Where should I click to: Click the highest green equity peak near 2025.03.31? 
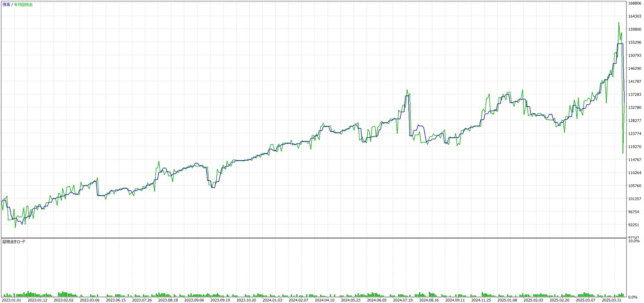click(619, 23)
